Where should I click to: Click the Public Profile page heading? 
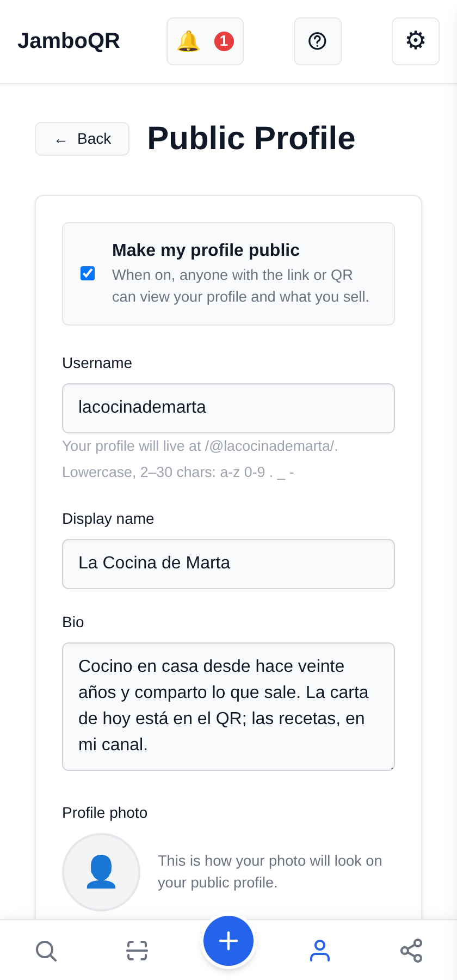pos(251,138)
